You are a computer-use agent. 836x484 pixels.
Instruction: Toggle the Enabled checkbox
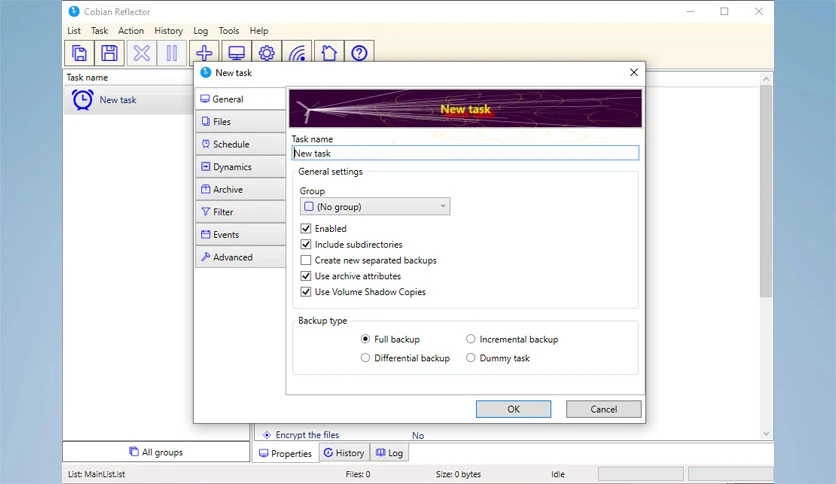pos(306,229)
